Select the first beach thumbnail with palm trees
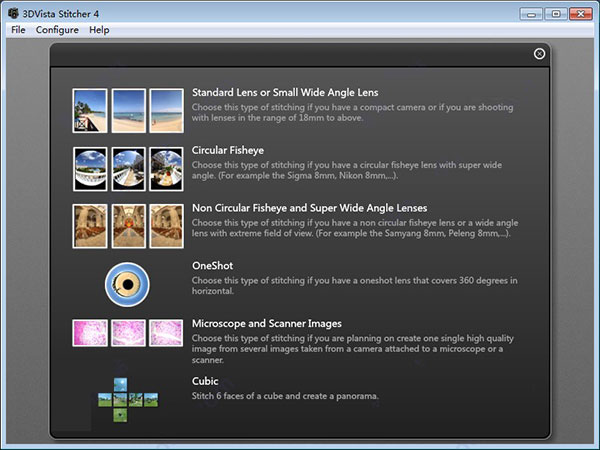This screenshot has width=600, height=450. click(90, 111)
